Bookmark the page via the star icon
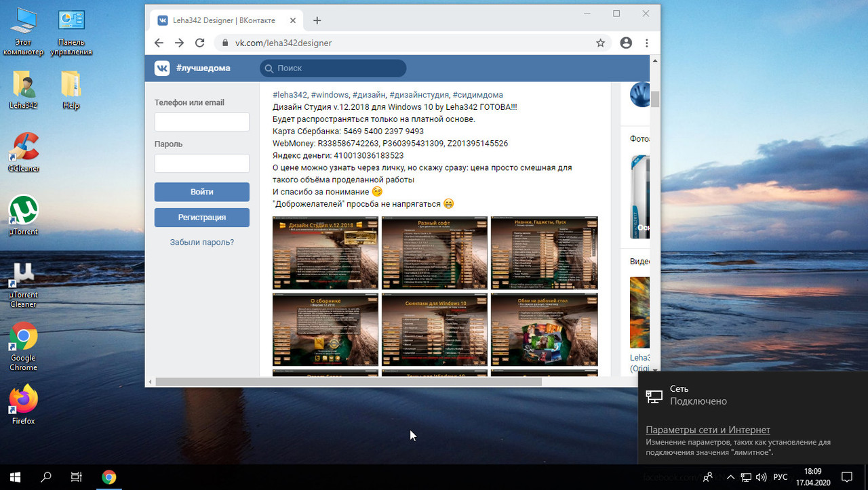The width and height of the screenshot is (868, 490). pos(600,42)
